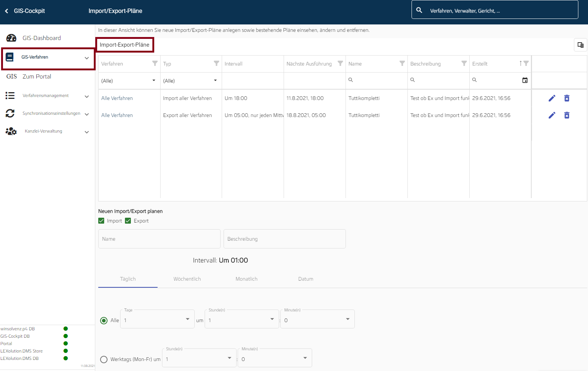This screenshot has height=371, width=588.
Task: Delete the Export aller Verfahren plan
Action: tap(567, 115)
